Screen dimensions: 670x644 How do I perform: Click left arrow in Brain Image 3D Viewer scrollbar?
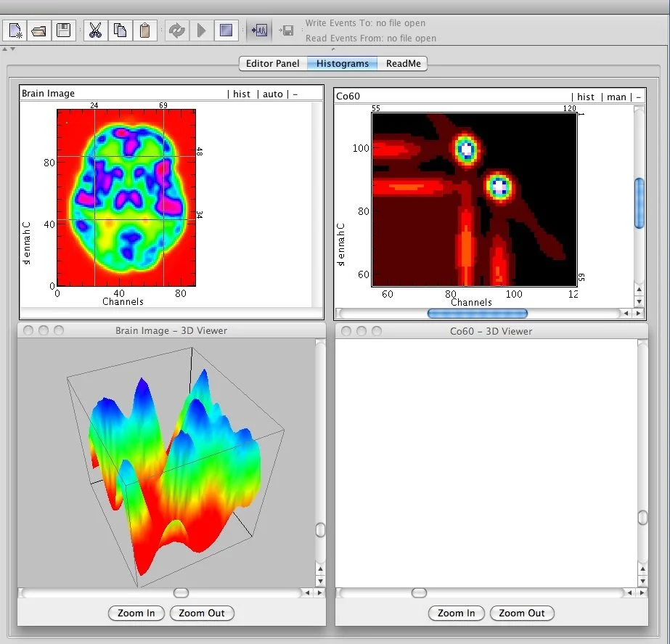point(307,592)
